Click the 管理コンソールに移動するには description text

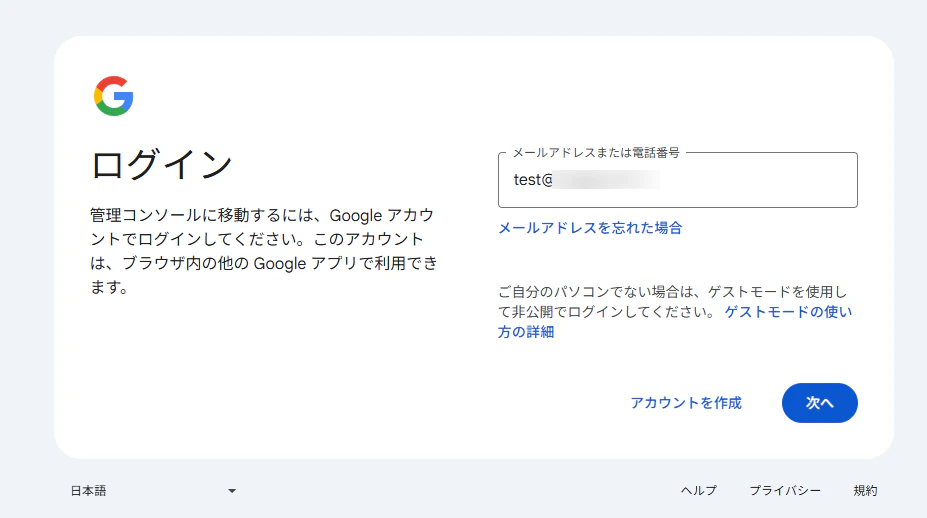coord(264,251)
